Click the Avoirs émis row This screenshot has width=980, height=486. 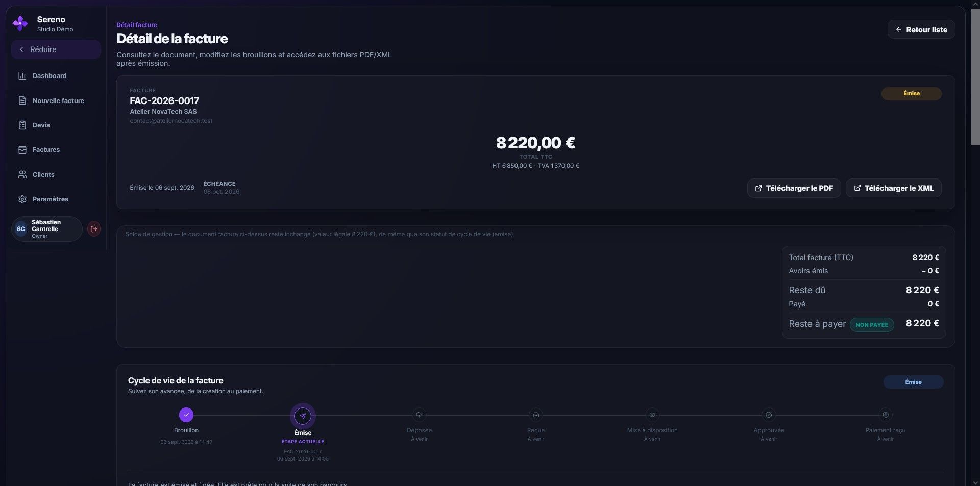864,271
